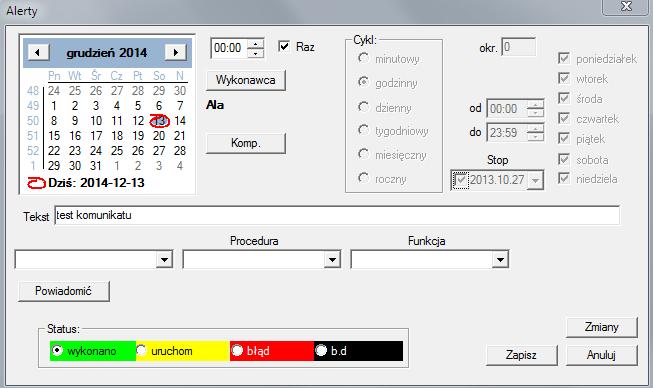The width and height of the screenshot is (653, 388).
Task: Click the Wykonawca button
Action: tap(246, 80)
